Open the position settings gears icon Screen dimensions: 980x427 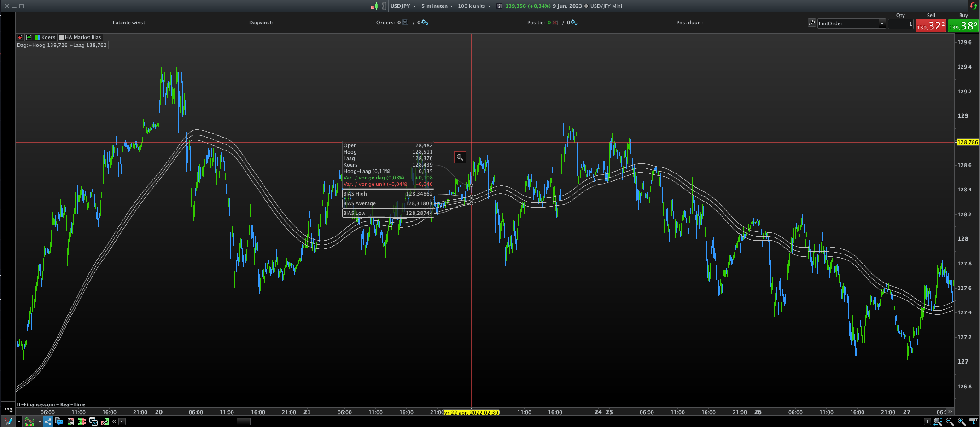(x=574, y=22)
